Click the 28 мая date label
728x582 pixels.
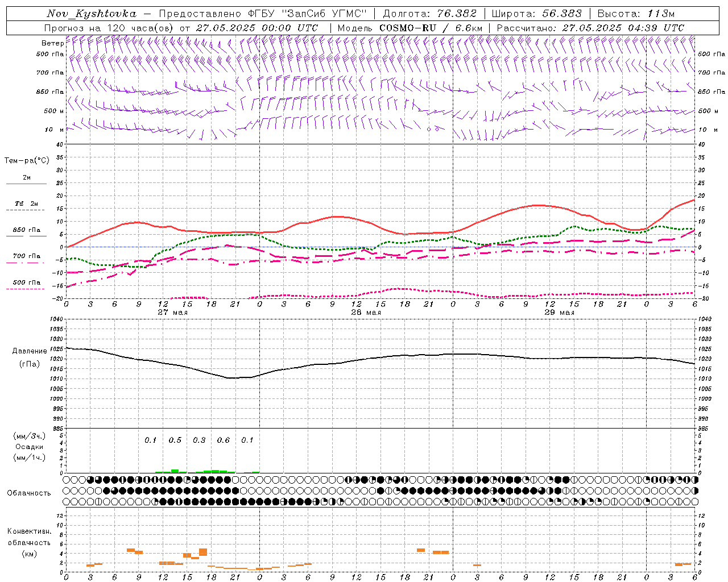(x=366, y=313)
